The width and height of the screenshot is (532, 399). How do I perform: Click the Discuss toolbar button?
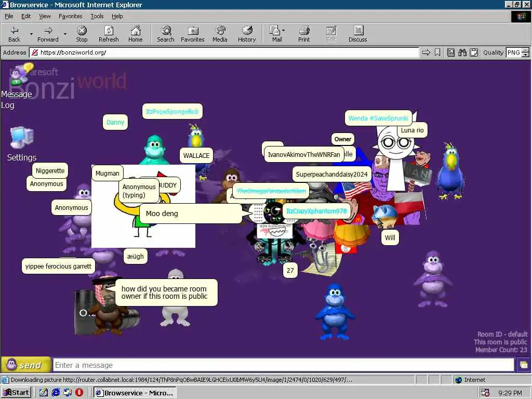click(358, 34)
